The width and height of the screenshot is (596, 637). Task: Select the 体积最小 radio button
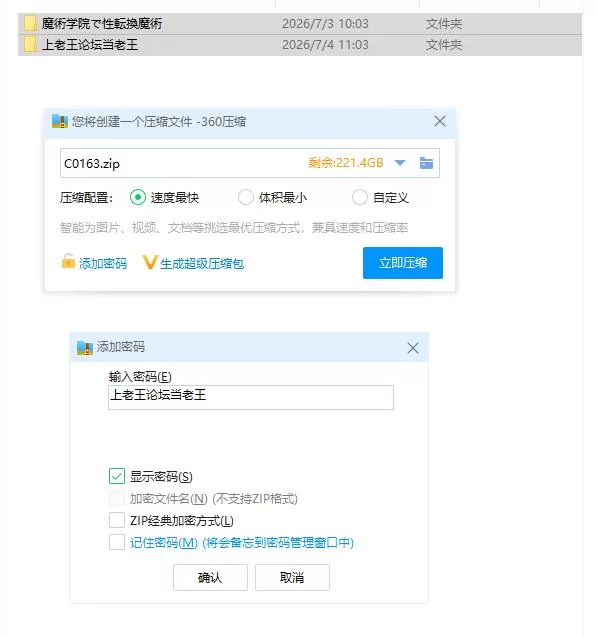point(246,197)
